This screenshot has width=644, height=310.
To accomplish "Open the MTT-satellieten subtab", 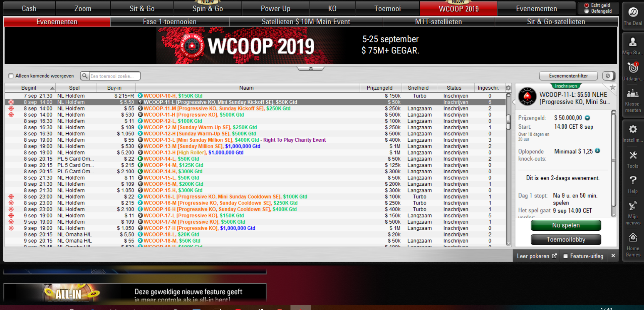I will click(x=438, y=22).
